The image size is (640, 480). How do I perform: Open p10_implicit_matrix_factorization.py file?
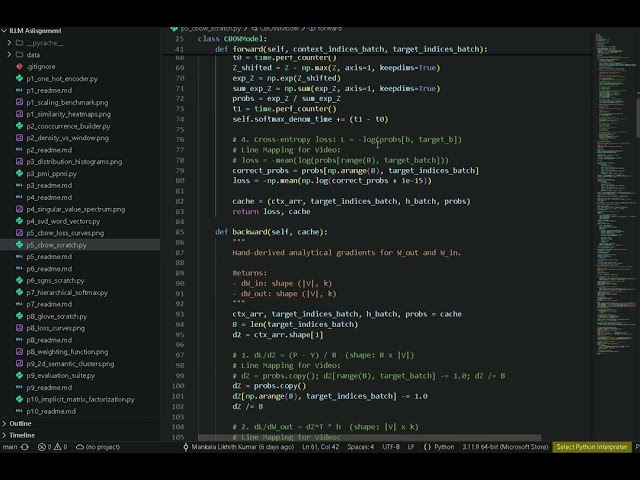pos(80,399)
